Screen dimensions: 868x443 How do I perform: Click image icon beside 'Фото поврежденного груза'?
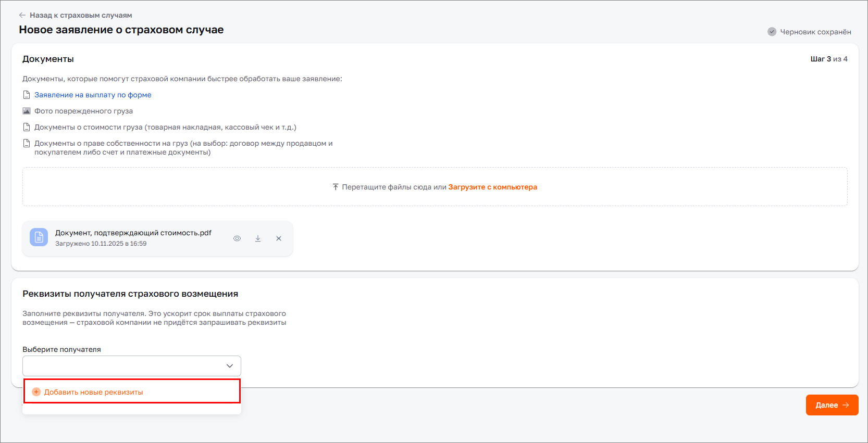pos(27,111)
